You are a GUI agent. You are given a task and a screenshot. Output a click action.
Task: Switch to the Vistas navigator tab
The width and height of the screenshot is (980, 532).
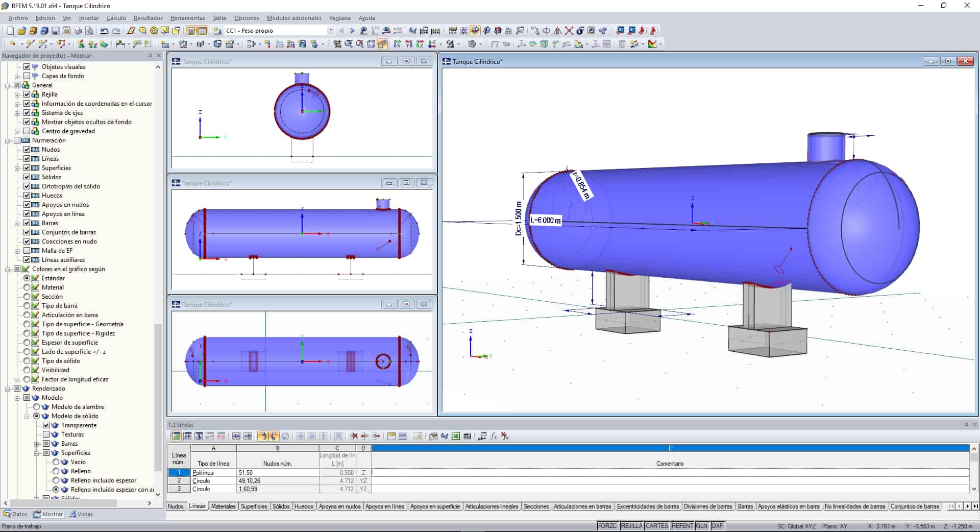(x=82, y=514)
